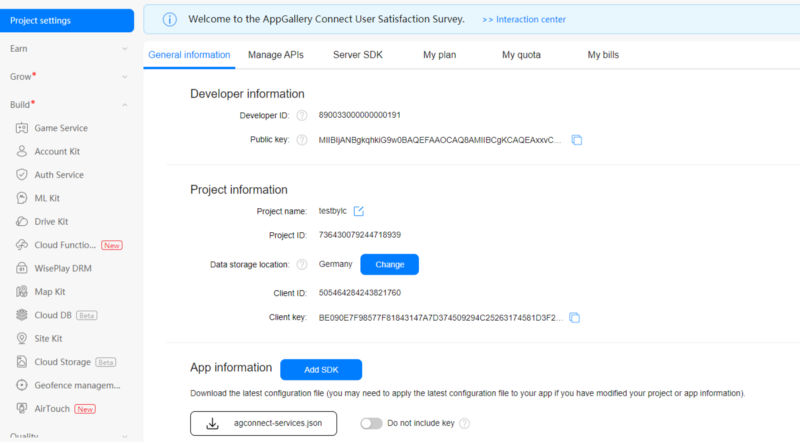Open Game Service in sidebar

tap(61, 128)
